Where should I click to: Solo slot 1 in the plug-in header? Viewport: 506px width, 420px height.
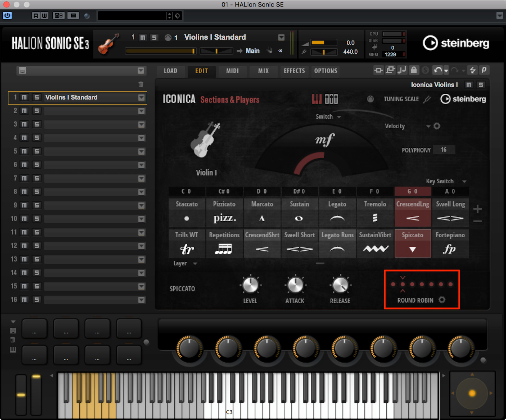tap(154, 37)
